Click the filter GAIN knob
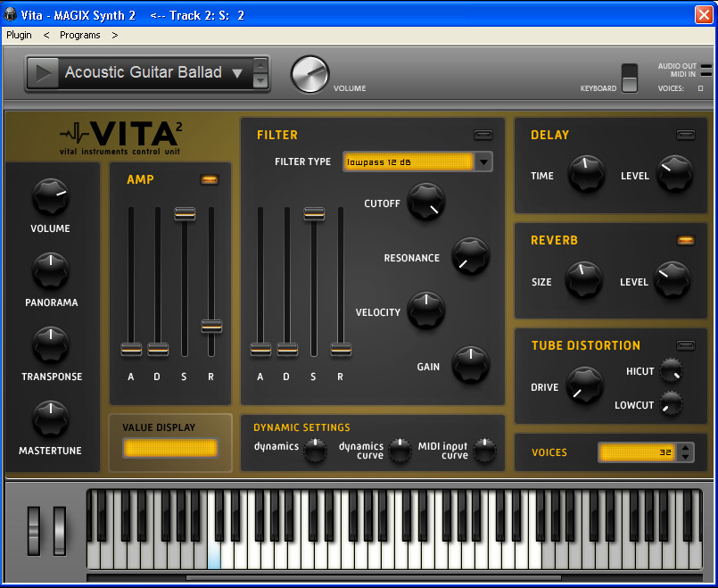Screen dimensions: 718x588 click(x=471, y=365)
